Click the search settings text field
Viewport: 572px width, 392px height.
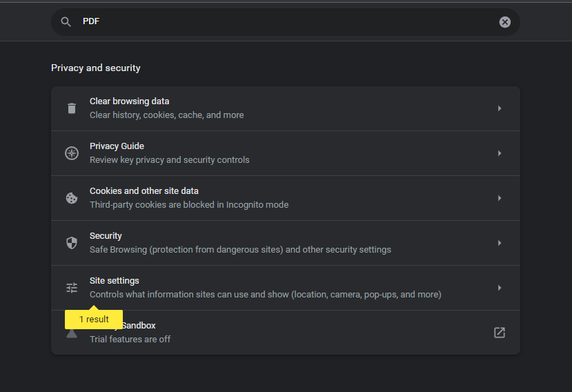[286, 22]
